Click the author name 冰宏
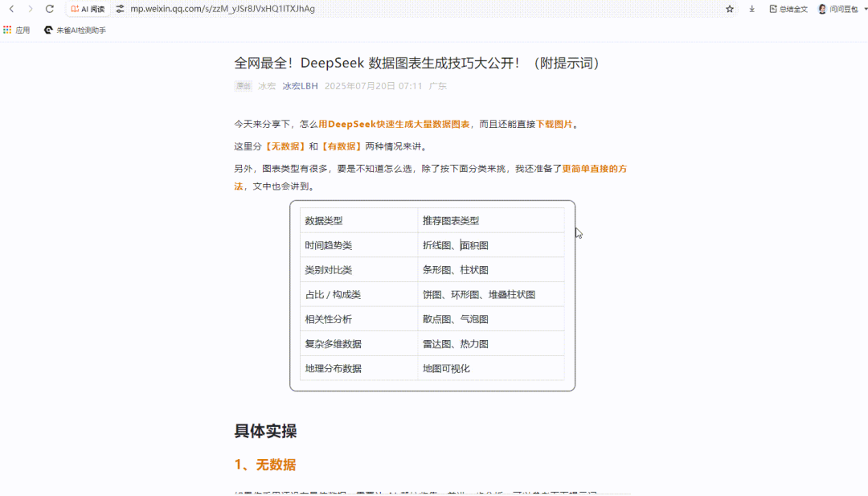The height and width of the screenshot is (496, 868). click(267, 86)
